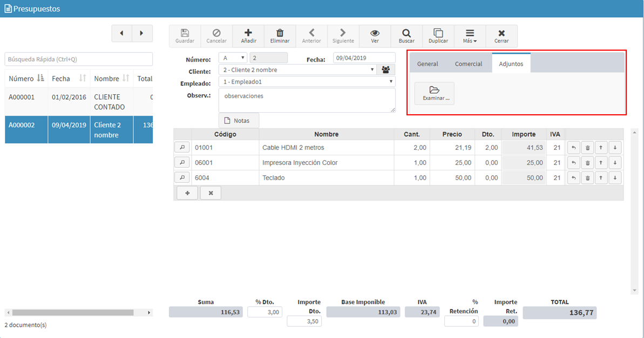644x338 pixels.
Task: Search product for row 06001
Action: tap(182, 162)
